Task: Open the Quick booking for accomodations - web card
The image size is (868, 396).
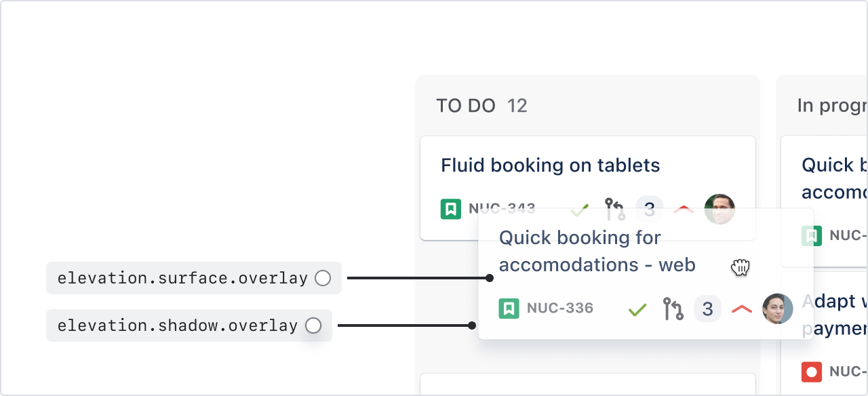Action: coord(597,251)
